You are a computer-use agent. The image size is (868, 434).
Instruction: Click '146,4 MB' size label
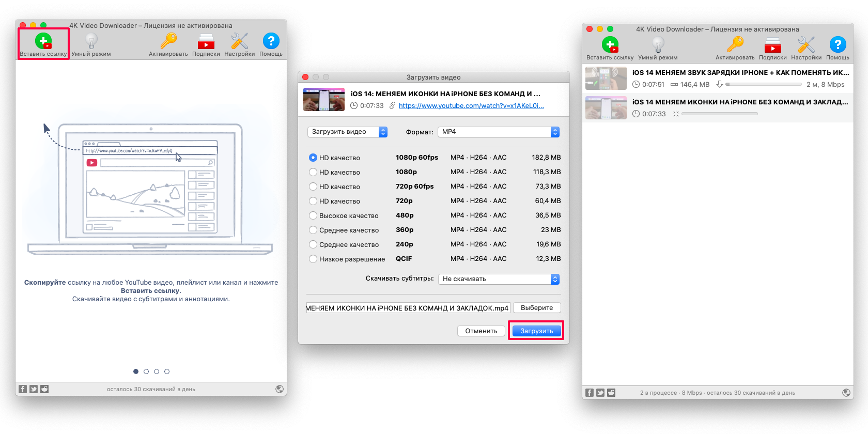pyautogui.click(x=695, y=84)
